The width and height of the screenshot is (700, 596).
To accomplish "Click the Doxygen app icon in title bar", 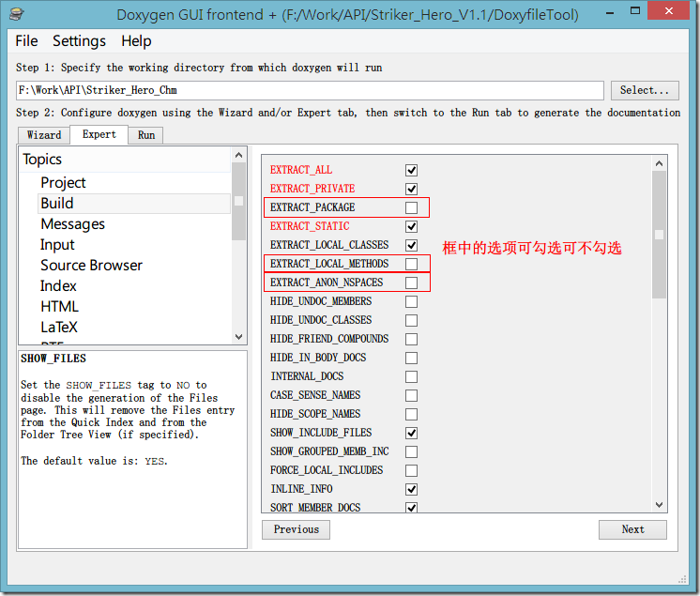I will coord(16,14).
